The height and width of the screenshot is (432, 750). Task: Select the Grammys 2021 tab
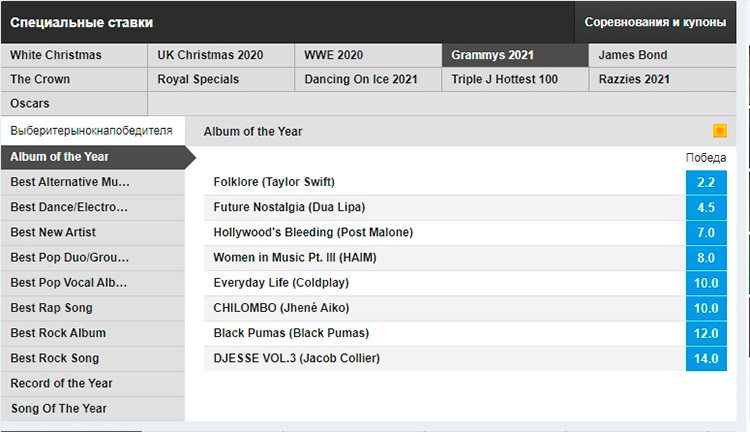pyautogui.click(x=514, y=55)
